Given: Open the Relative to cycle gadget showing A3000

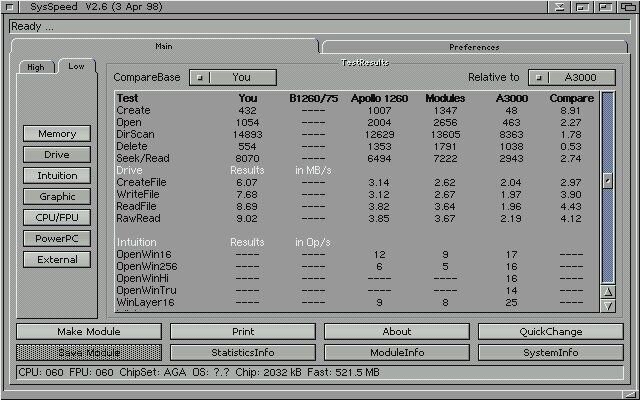Looking at the screenshot, I should (571, 77).
